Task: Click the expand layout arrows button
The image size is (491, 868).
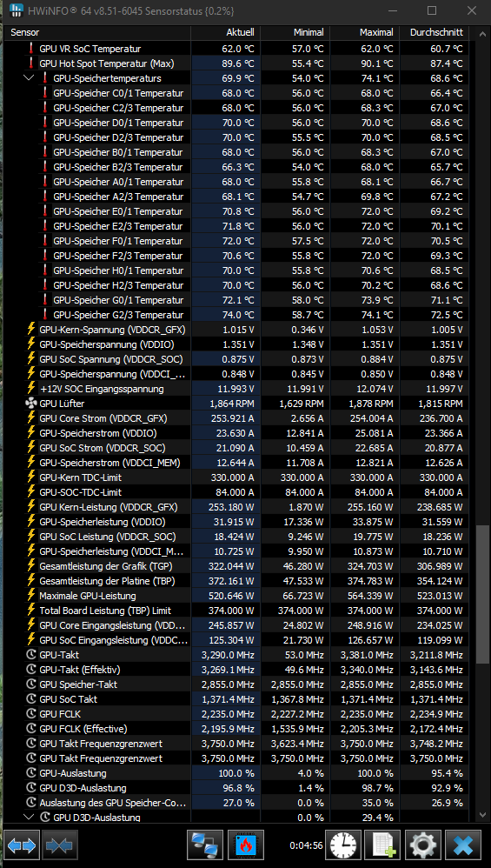Action: pyautogui.click(x=22, y=845)
